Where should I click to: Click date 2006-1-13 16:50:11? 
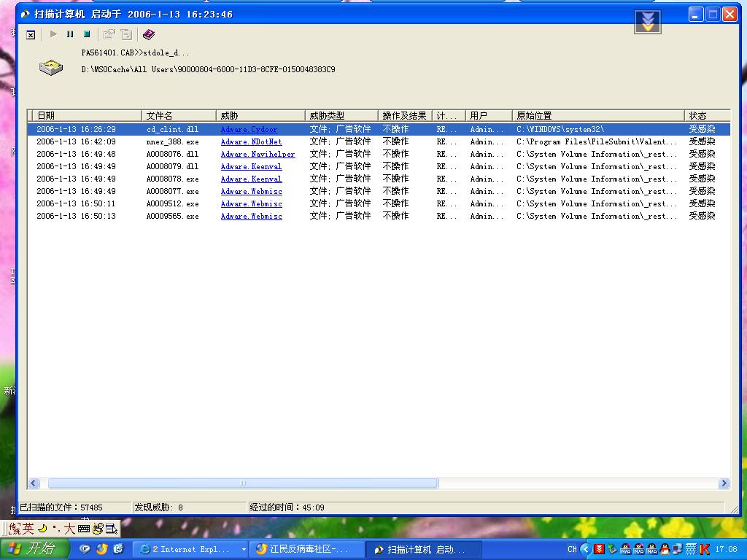tap(76, 203)
